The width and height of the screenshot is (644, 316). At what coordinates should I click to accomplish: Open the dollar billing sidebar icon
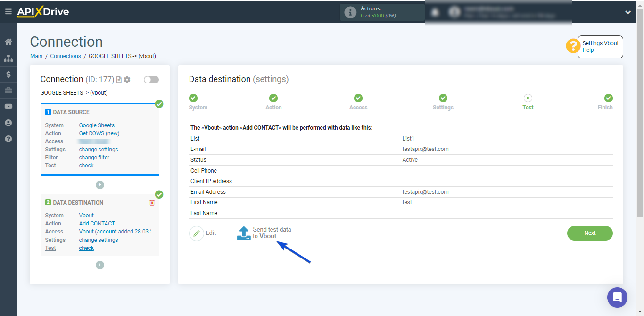click(x=8, y=74)
